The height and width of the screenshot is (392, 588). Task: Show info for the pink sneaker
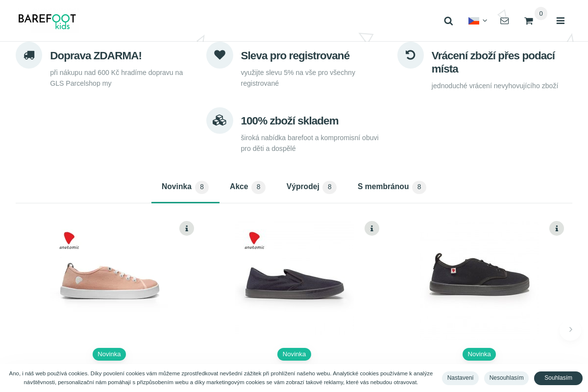point(187,228)
